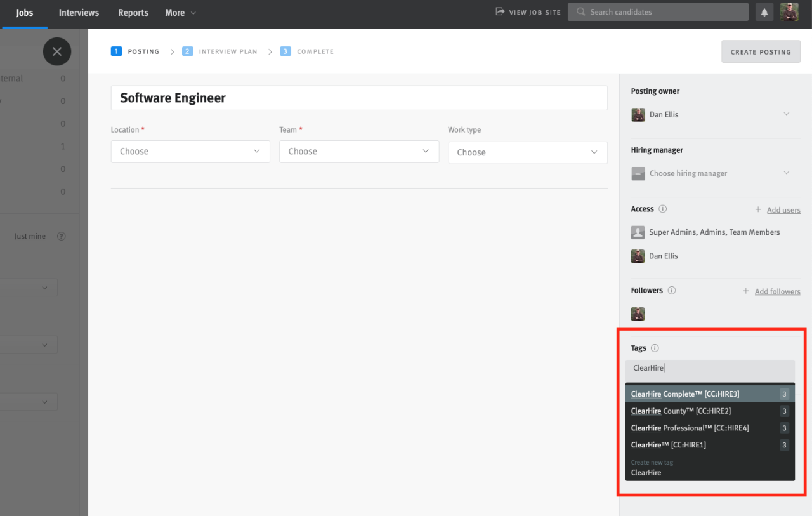
Task: Click the View Job Site share icon
Action: click(500, 11)
